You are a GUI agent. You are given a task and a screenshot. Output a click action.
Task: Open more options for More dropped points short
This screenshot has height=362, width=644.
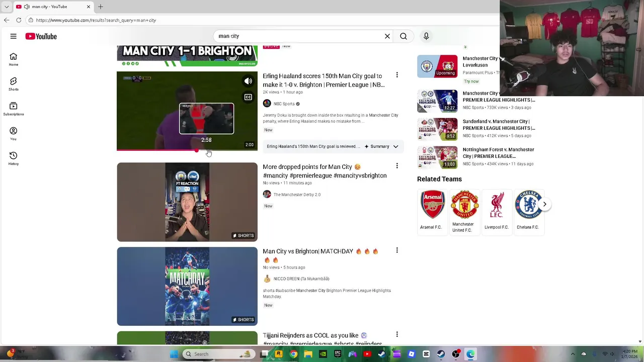[x=397, y=166]
